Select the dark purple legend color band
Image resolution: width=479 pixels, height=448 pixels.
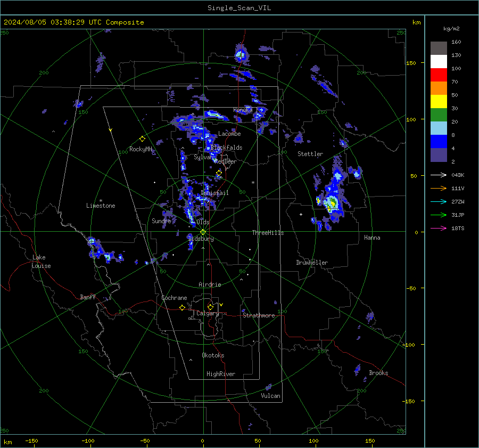click(x=439, y=154)
